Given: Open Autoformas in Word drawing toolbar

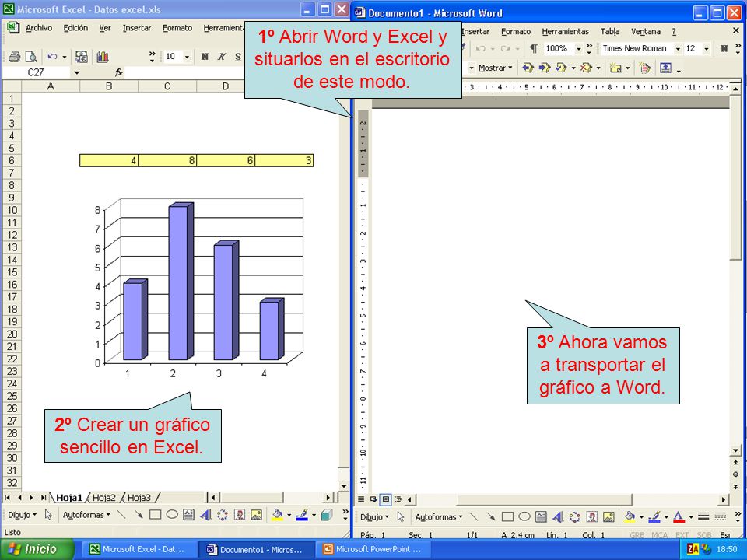Looking at the screenshot, I should (x=439, y=516).
